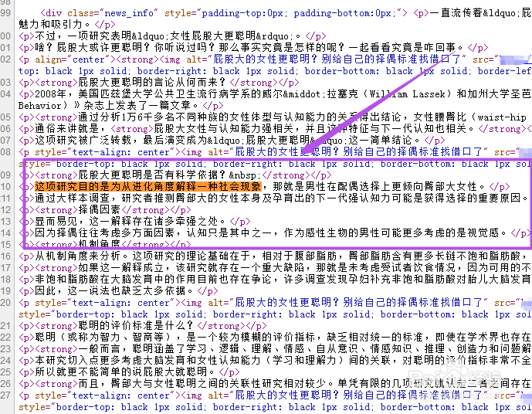Viewport: 532px width, 414px height.
Task: Click the line starting 而且，臀部大与女性聪明之间
Action: pos(275,383)
